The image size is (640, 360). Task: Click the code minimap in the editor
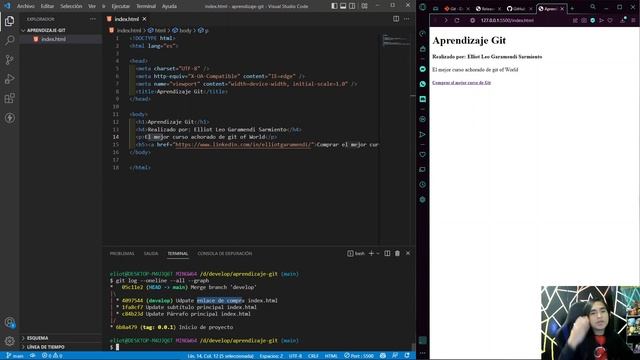396,40
